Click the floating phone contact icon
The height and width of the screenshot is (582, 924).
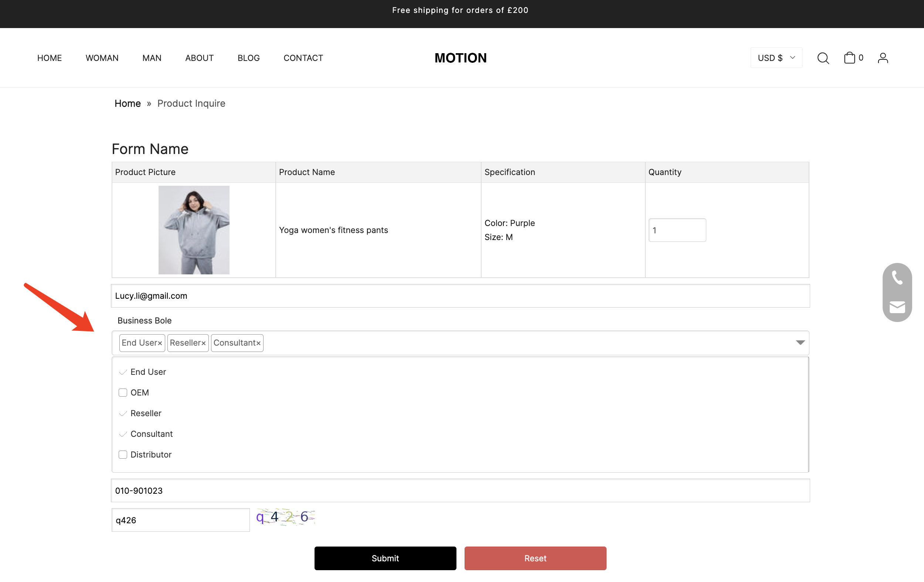click(x=897, y=278)
